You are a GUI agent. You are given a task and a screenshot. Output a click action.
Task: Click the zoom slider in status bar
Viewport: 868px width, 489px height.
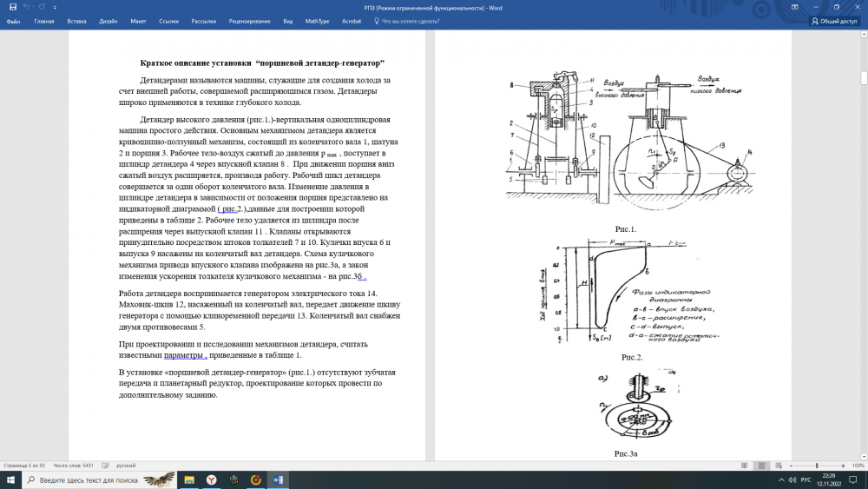click(x=816, y=466)
